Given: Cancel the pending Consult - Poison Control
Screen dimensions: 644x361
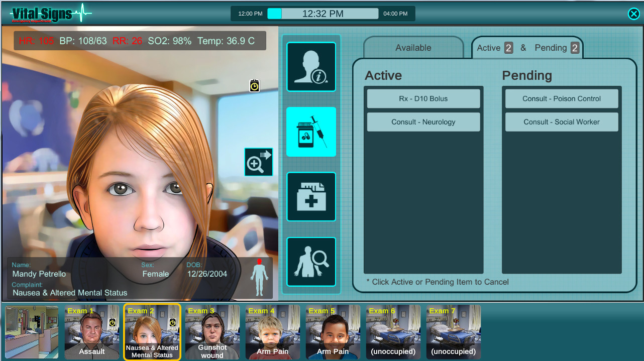Looking at the screenshot, I should coord(561,98).
